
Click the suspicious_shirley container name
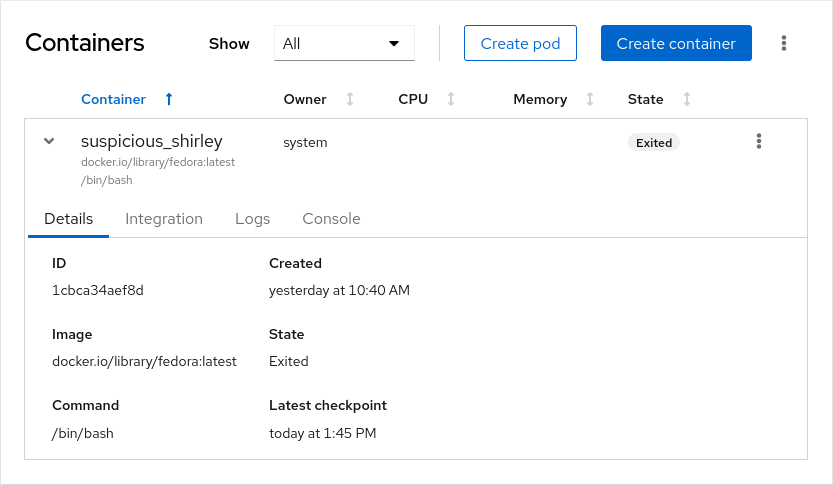point(151,141)
